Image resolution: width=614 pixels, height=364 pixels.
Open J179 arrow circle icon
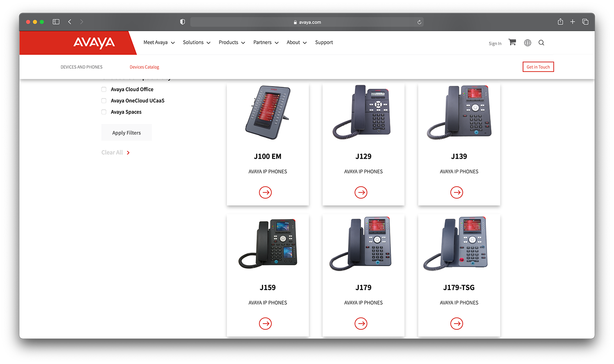[361, 324]
